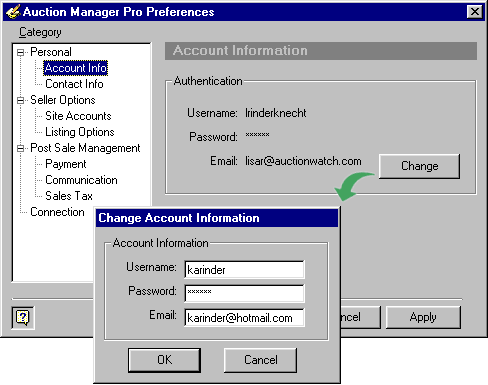Collapse the Personal tree node
Image resolution: width=488 pixels, height=385 pixels.
[21, 52]
